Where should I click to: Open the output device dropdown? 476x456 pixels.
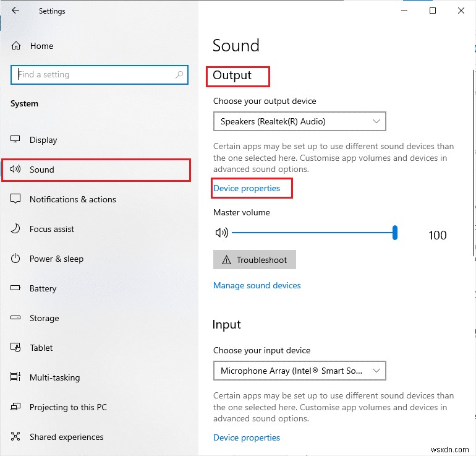tap(299, 121)
